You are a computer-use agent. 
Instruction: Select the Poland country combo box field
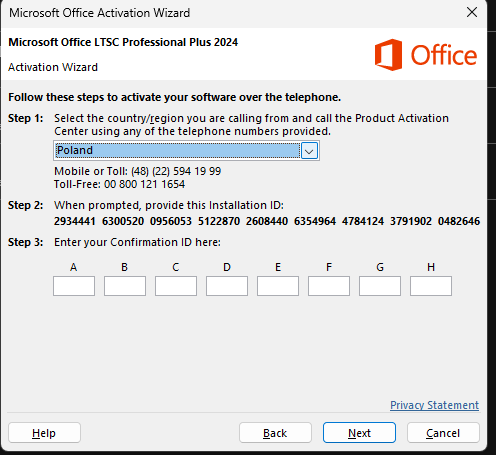186,151
